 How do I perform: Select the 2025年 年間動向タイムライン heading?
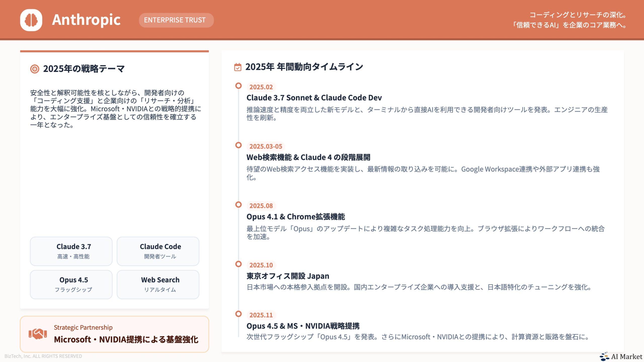(x=304, y=67)
